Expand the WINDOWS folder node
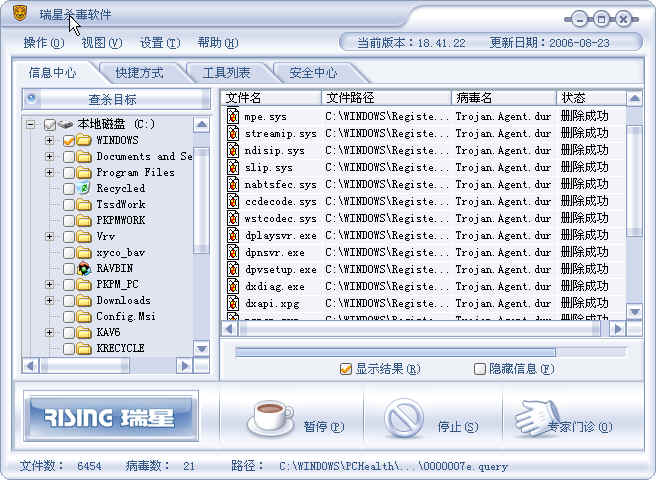 [49, 140]
